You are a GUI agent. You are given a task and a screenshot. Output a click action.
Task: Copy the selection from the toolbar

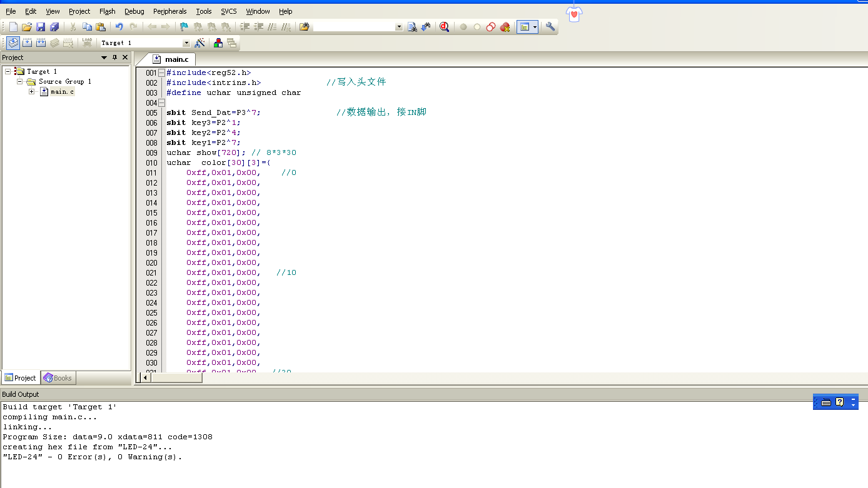click(87, 27)
